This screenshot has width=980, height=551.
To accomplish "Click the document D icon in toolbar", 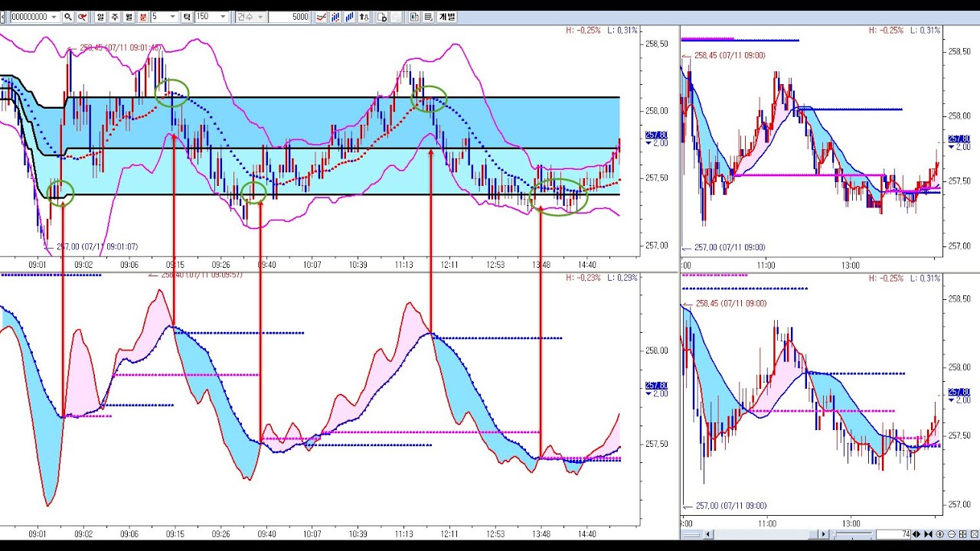I will (382, 17).
